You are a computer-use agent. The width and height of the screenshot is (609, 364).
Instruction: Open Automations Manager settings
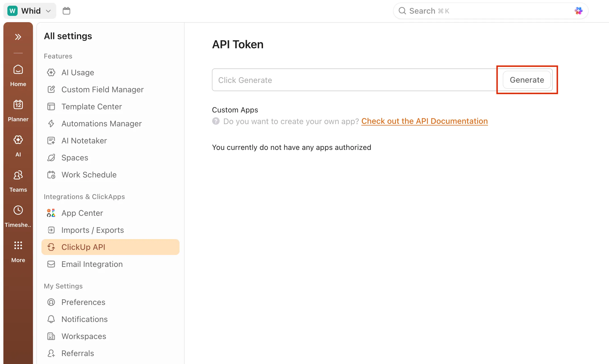(x=110, y=124)
